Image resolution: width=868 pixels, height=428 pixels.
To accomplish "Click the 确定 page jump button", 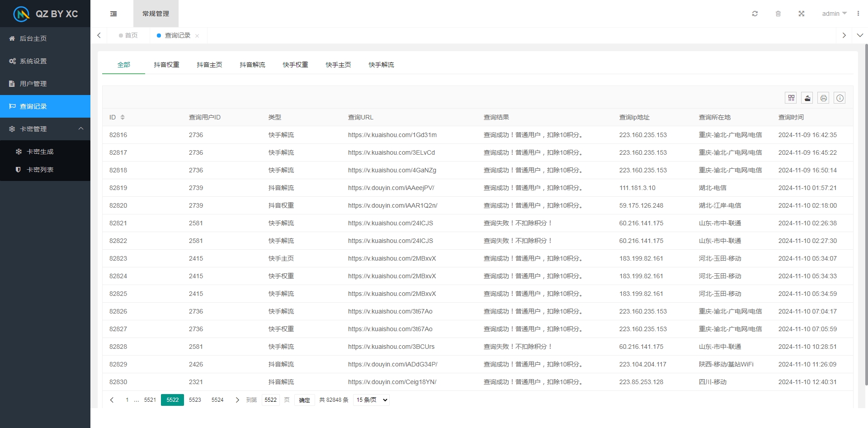I will (x=305, y=400).
